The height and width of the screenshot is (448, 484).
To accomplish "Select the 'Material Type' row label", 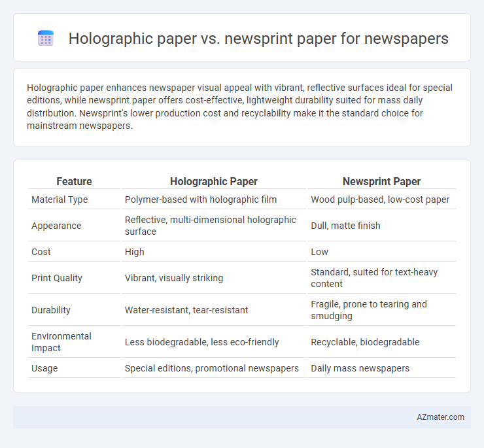I will click(60, 199).
